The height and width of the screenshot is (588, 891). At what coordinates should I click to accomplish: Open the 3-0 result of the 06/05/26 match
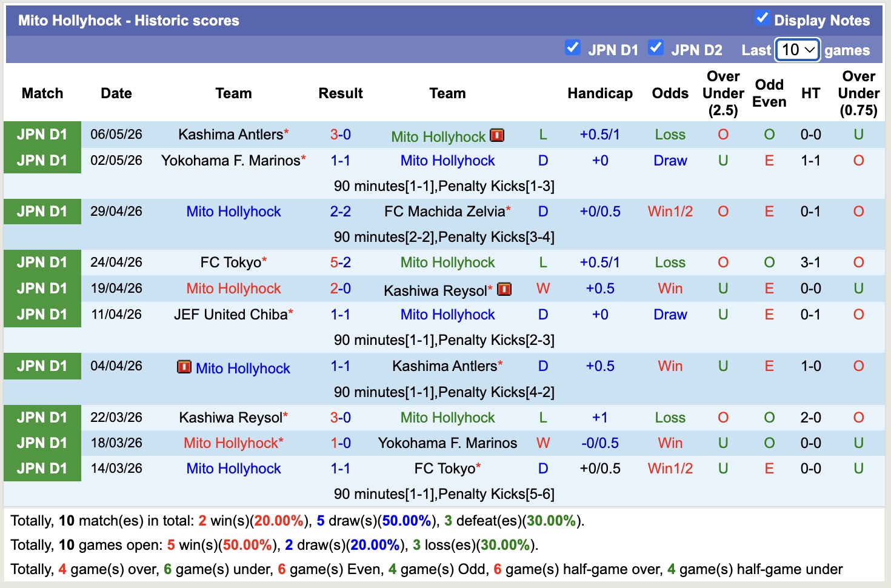pyautogui.click(x=341, y=135)
